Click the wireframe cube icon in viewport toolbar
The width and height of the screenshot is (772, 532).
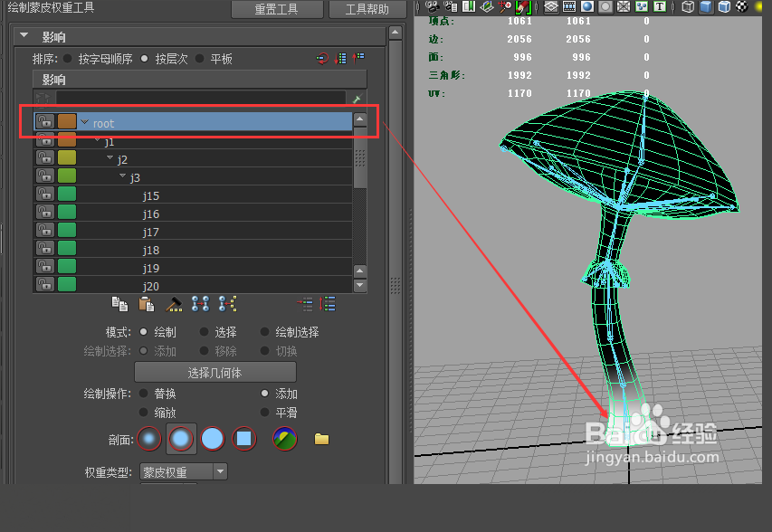click(x=689, y=6)
